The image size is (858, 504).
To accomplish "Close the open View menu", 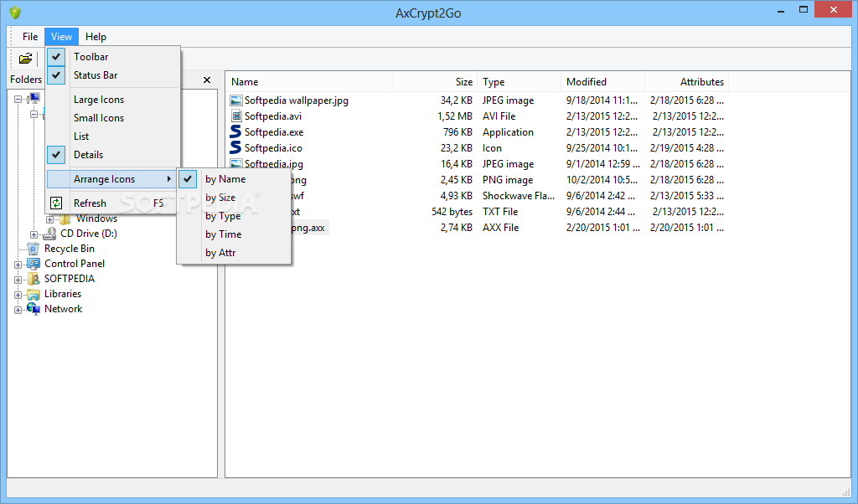I will tap(61, 37).
